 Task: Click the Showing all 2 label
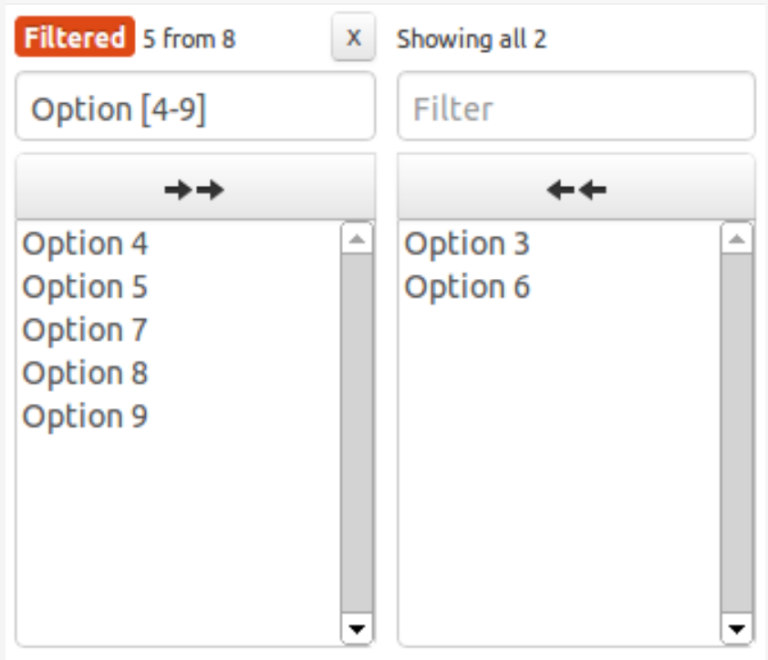[471, 39]
